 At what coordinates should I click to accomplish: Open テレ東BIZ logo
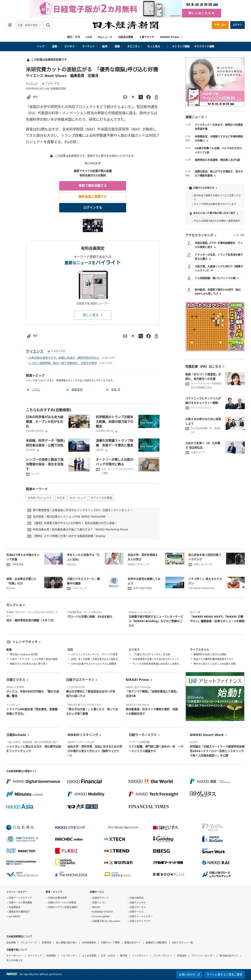tap(66, 851)
